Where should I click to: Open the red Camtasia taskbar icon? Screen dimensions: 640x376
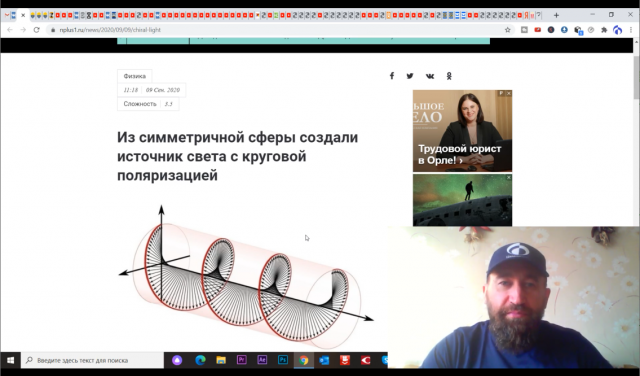point(366,360)
